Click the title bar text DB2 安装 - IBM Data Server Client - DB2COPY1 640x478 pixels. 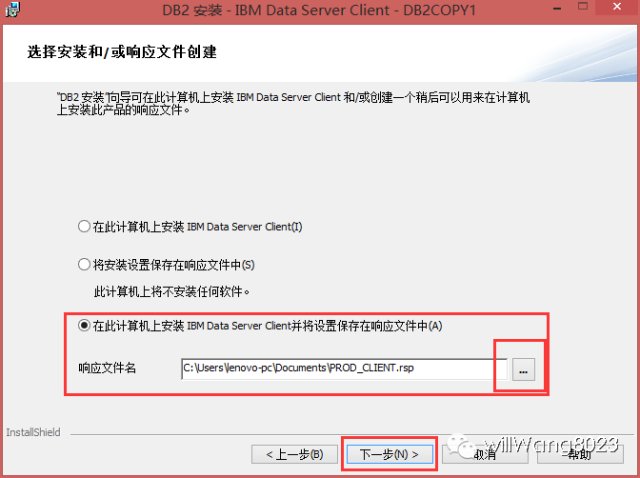point(319,10)
